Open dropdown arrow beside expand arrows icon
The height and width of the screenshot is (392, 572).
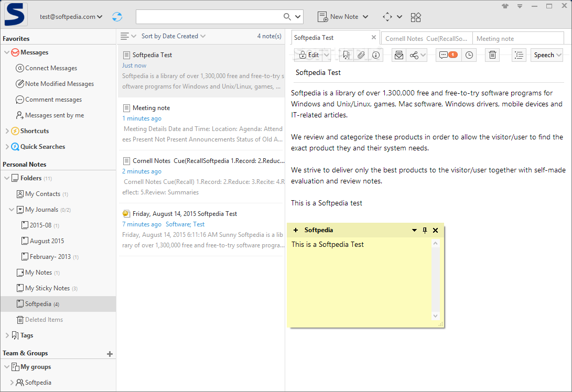pos(400,17)
